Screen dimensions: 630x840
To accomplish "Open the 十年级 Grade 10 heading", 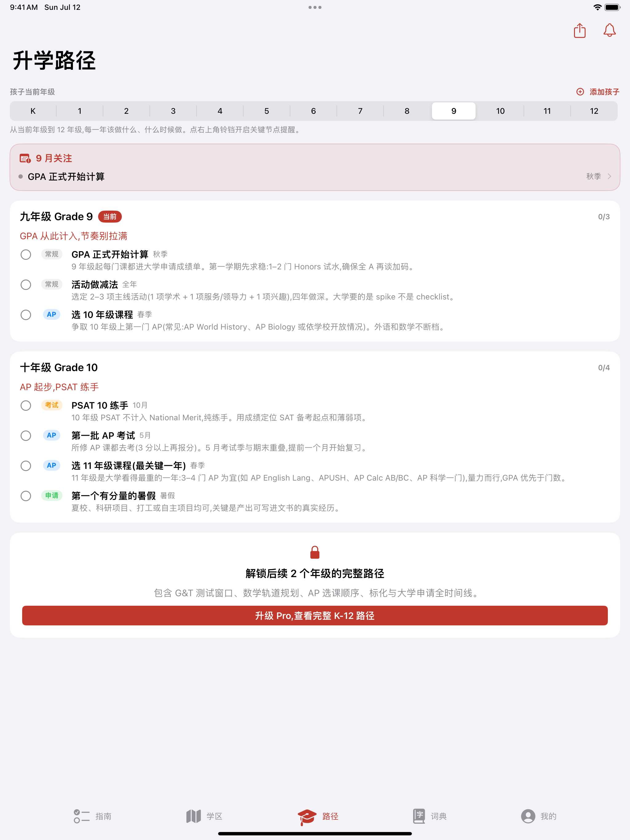I will (59, 367).
